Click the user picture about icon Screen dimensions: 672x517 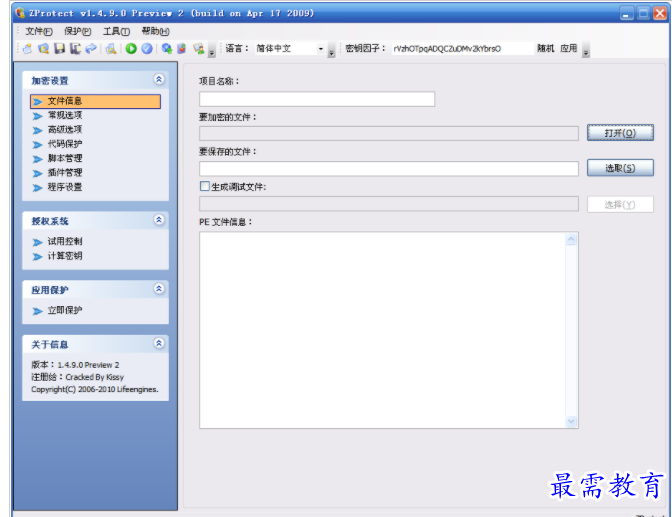198,48
